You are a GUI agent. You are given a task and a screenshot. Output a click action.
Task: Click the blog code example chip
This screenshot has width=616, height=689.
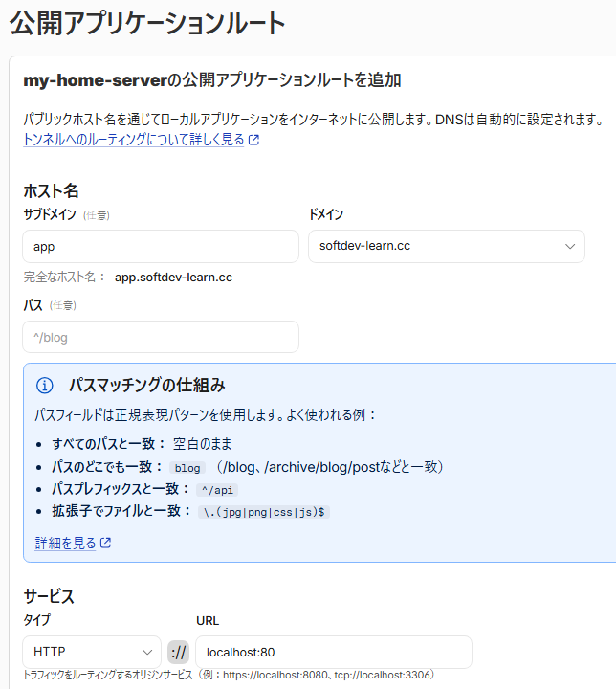[187, 468]
